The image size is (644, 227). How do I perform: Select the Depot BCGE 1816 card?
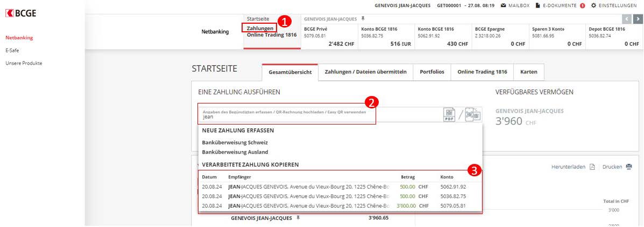[614, 37]
